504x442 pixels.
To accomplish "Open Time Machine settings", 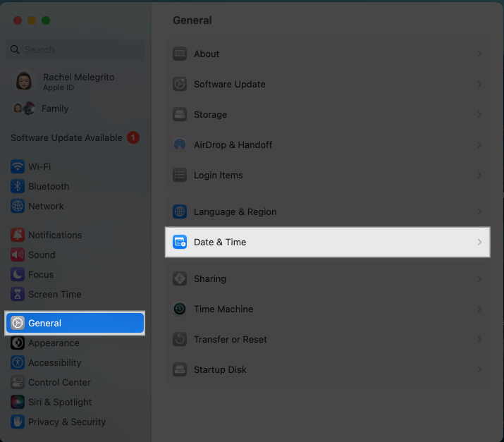I will 328,309.
